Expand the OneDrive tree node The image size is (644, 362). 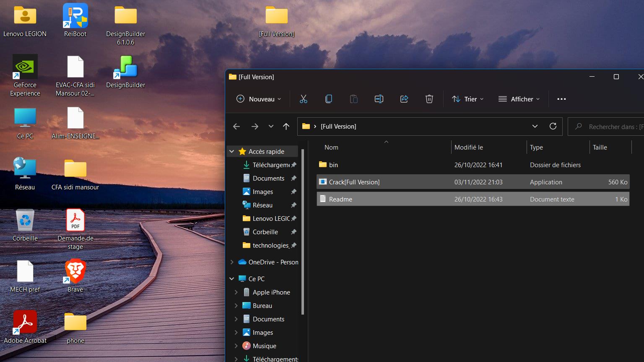(x=232, y=262)
